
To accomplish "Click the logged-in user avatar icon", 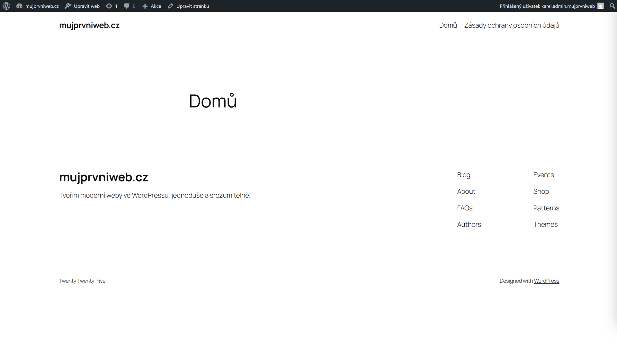I will [x=601, y=6].
